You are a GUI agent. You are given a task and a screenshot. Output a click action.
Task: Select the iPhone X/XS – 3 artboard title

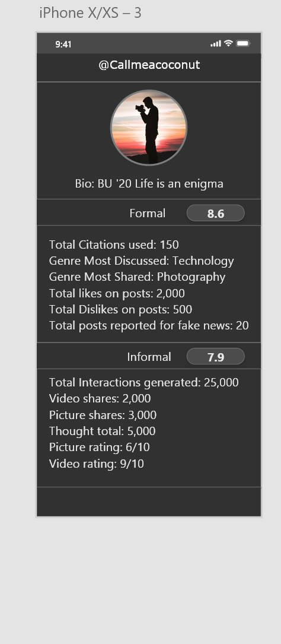tap(90, 13)
